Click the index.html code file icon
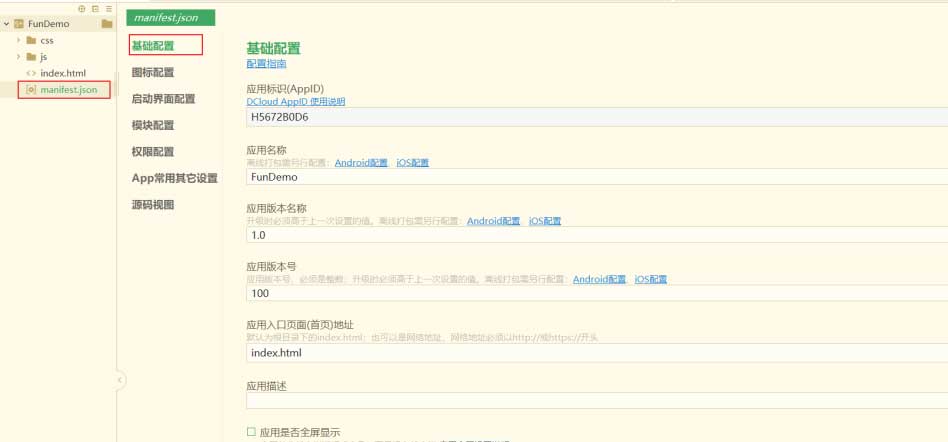This screenshot has height=442, width=948. tap(31, 73)
